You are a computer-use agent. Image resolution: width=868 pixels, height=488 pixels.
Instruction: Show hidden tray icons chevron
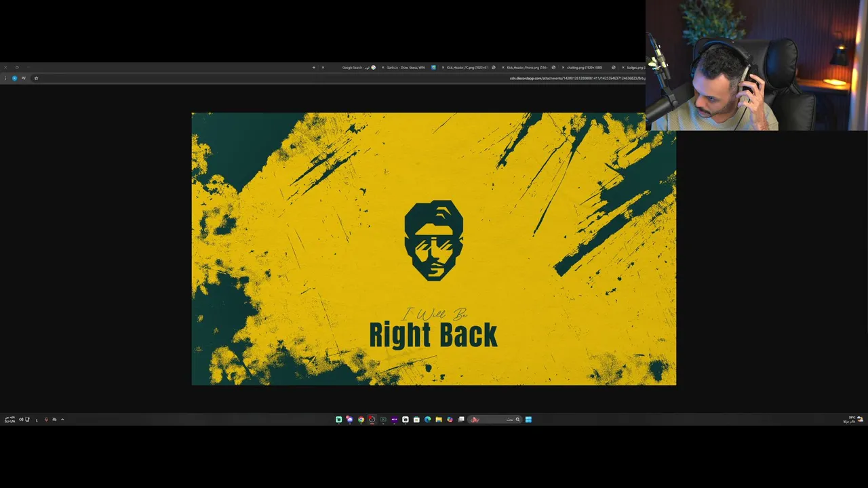coord(62,420)
